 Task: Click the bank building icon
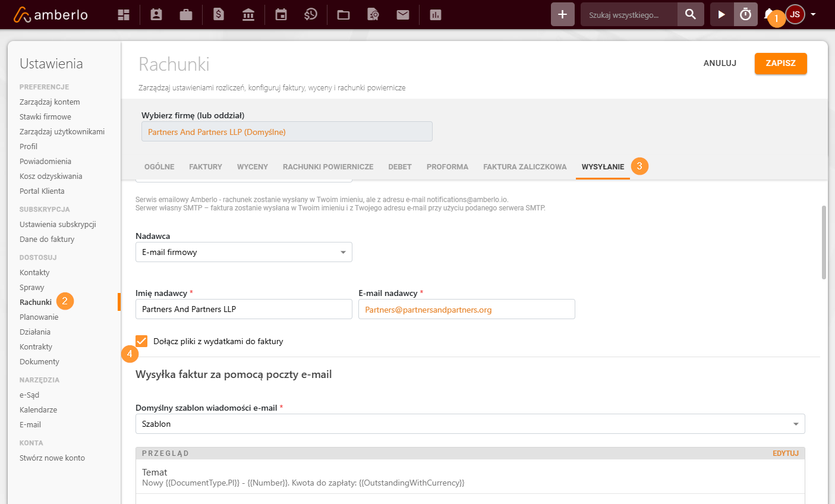pos(248,15)
